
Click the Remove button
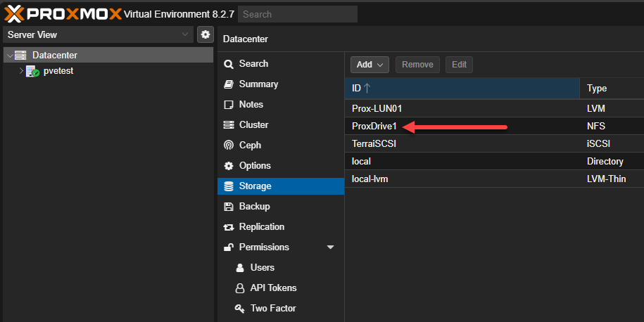pyautogui.click(x=417, y=65)
